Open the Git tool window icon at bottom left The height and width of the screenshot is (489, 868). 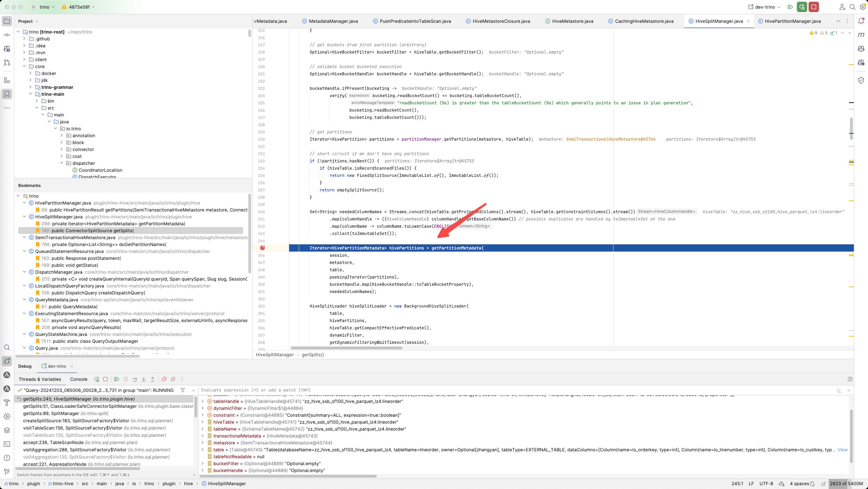(x=7, y=472)
